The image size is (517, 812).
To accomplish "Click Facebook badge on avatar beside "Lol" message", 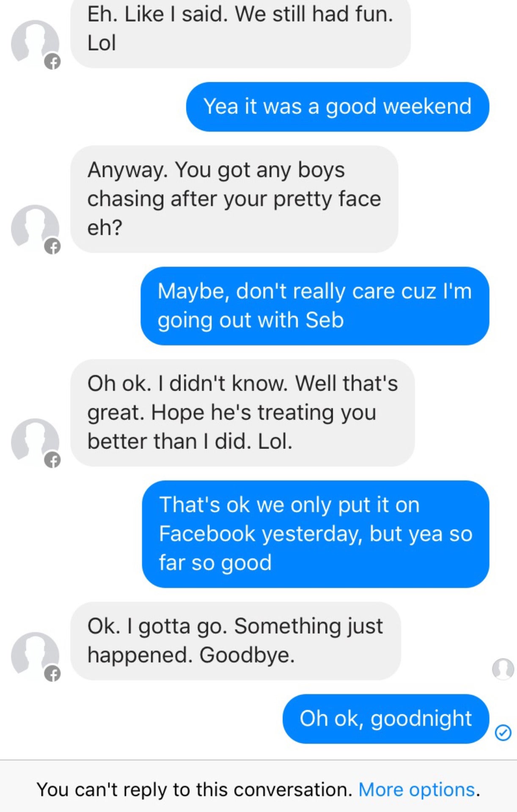I will click(x=52, y=62).
